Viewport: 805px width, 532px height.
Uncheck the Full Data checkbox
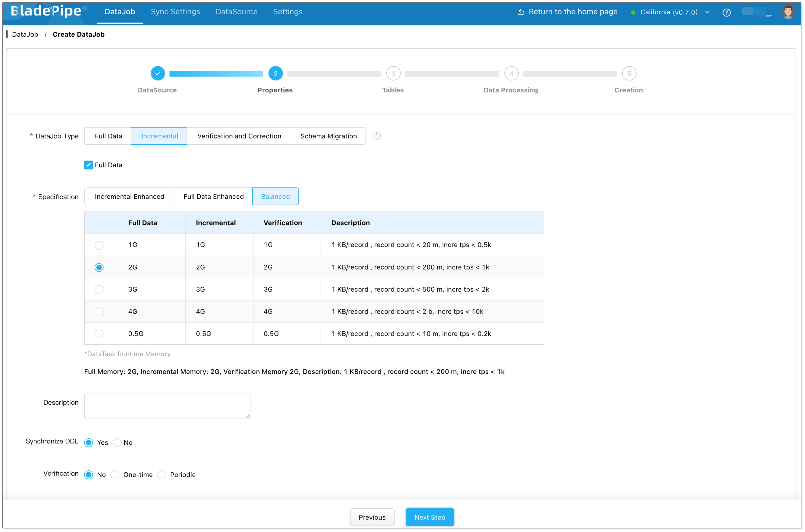click(x=89, y=165)
